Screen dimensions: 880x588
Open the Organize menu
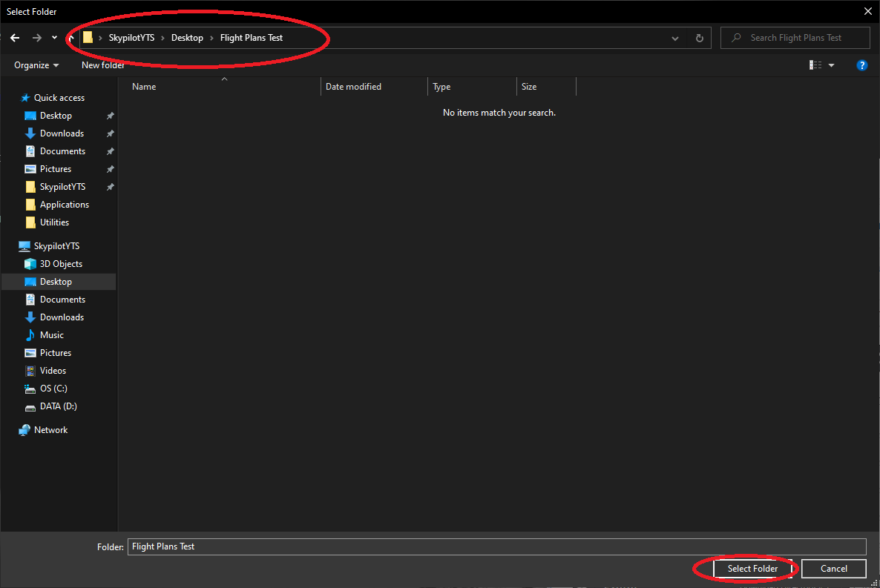36,65
